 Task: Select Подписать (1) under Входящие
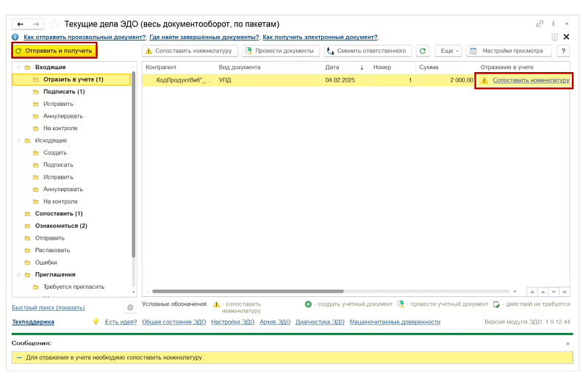(x=64, y=92)
